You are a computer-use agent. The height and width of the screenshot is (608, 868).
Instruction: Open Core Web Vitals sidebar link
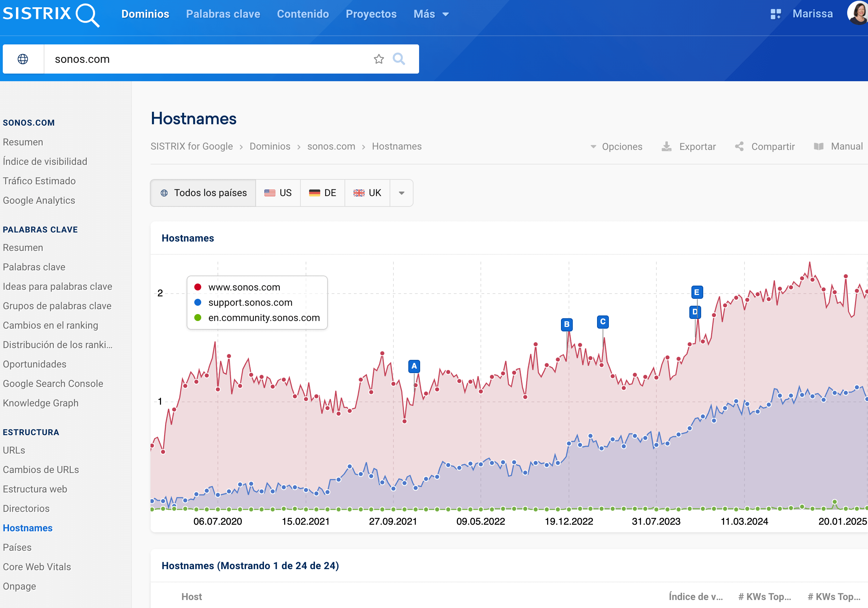pos(37,567)
